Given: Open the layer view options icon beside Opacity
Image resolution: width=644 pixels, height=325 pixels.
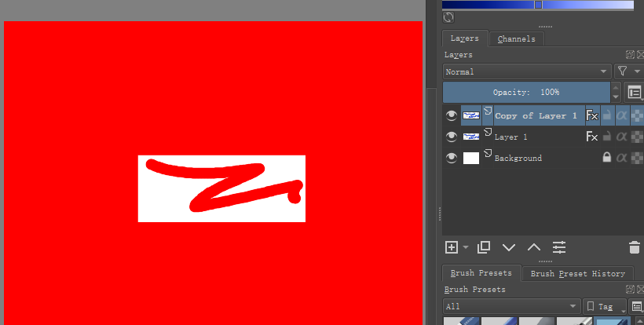Looking at the screenshot, I should click(x=635, y=93).
